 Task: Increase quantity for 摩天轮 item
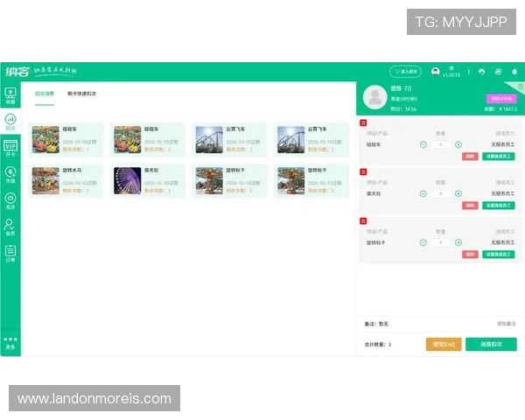[458, 193]
